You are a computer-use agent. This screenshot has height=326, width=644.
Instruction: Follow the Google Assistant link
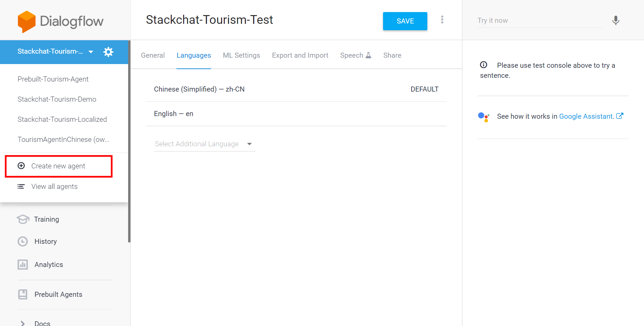(586, 116)
